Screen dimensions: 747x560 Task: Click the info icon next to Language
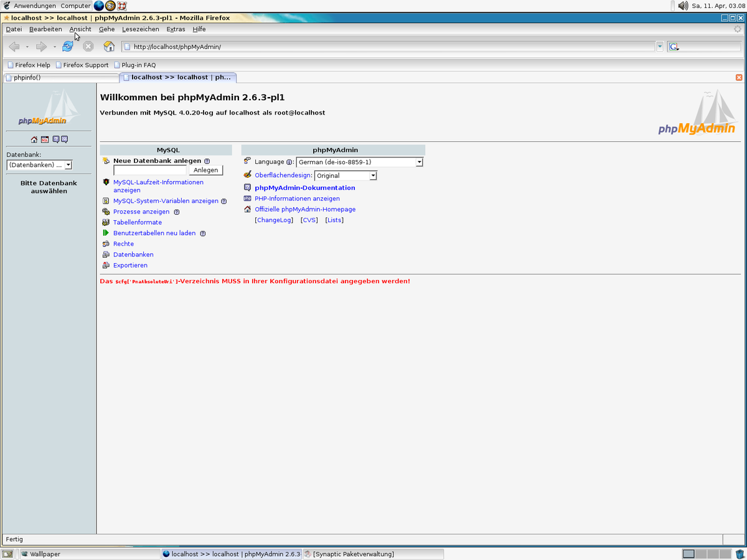289,162
